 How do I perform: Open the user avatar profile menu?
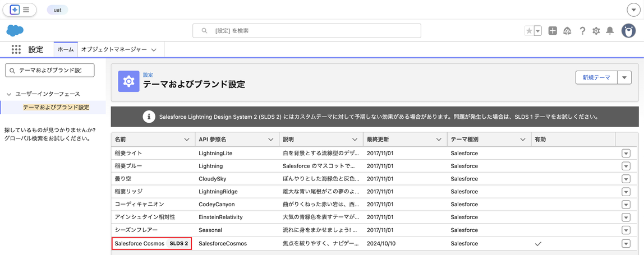(628, 31)
